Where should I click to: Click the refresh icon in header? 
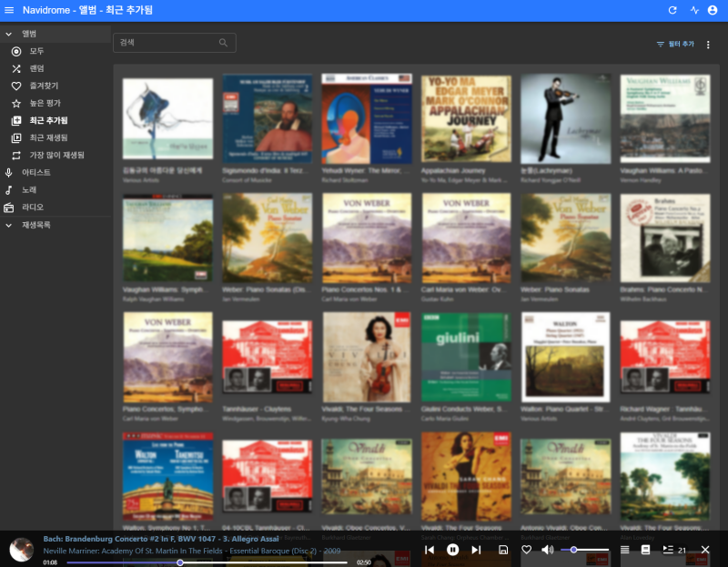pyautogui.click(x=672, y=10)
